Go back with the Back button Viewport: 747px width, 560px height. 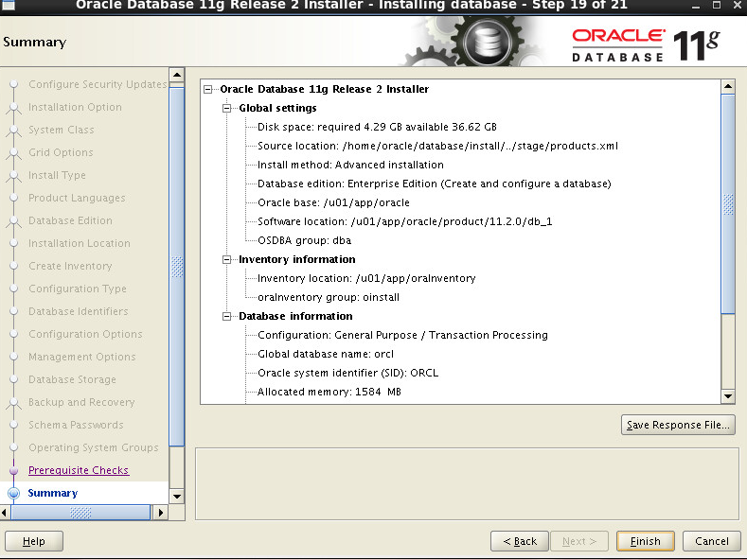point(519,541)
